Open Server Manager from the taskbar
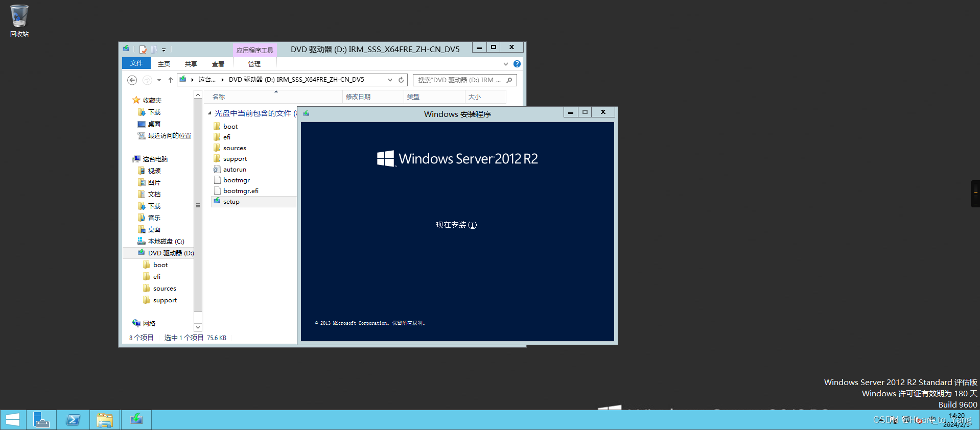Image resolution: width=980 pixels, height=430 pixels. (x=41, y=420)
